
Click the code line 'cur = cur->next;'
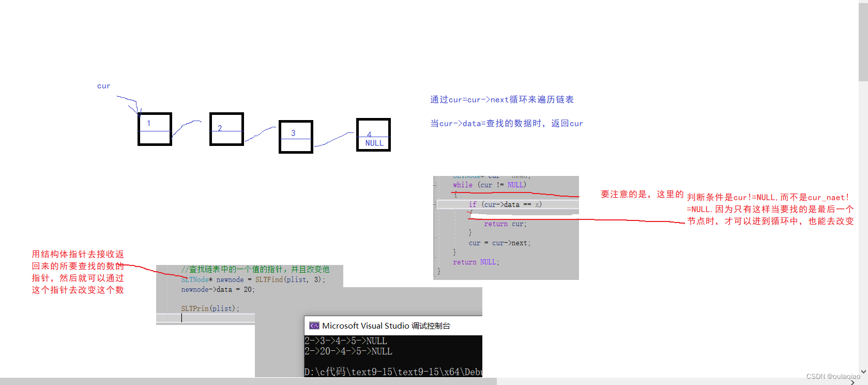click(499, 243)
